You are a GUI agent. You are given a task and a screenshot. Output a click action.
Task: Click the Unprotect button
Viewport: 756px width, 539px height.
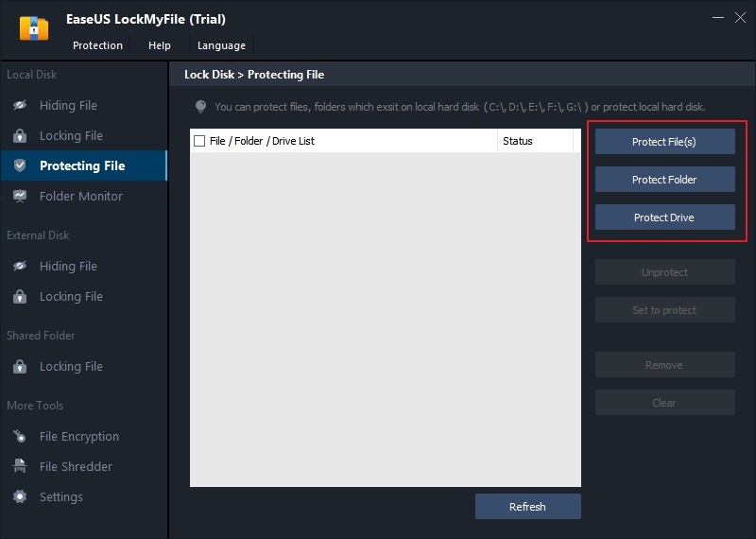pos(665,272)
